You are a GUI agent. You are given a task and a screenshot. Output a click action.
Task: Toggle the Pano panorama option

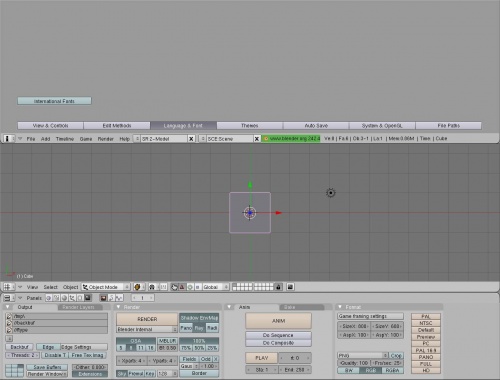[x=186, y=328]
